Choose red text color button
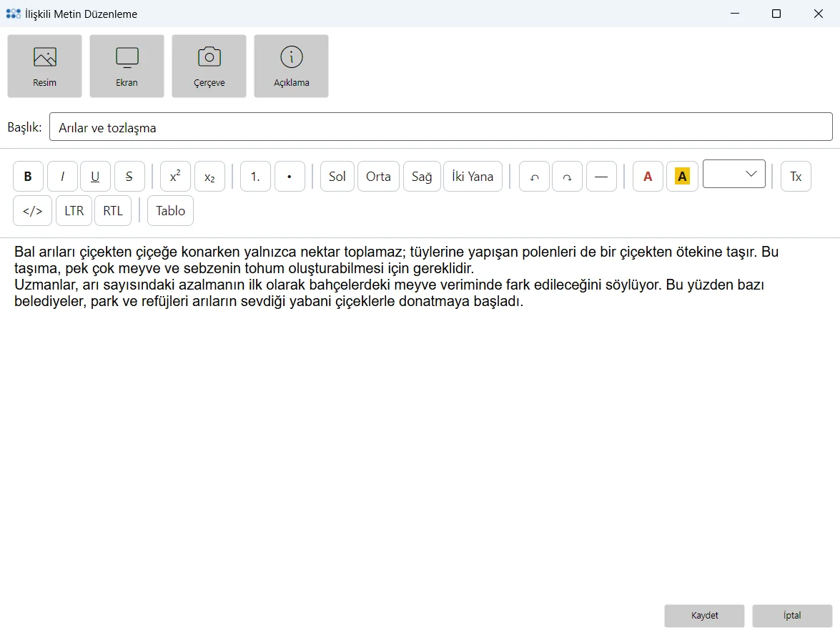This screenshot has height=635, width=840. pyautogui.click(x=648, y=177)
